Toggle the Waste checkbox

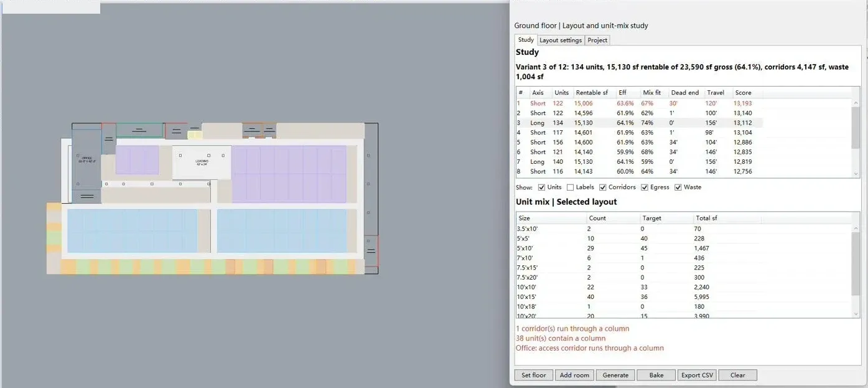(x=678, y=187)
